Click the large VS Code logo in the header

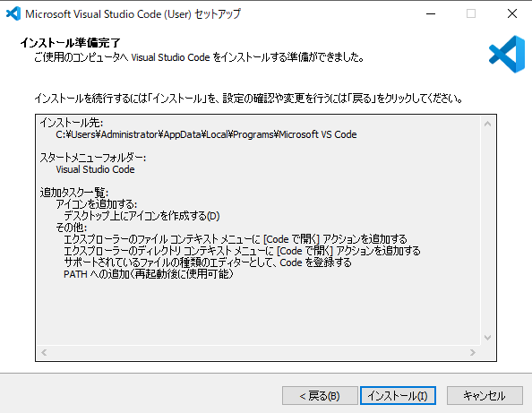click(507, 55)
